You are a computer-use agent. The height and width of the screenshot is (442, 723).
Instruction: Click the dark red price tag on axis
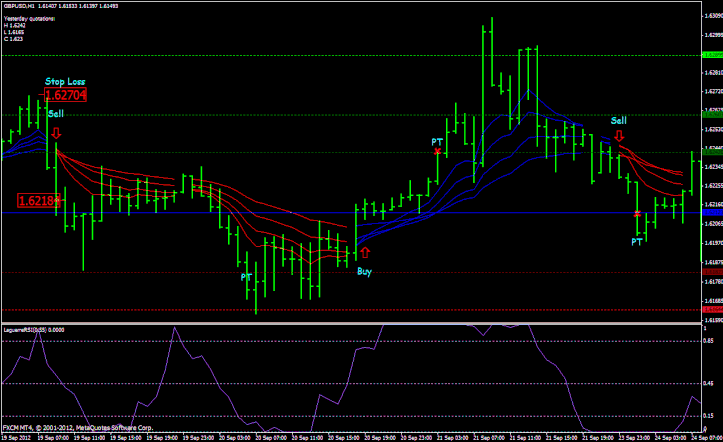coord(712,272)
